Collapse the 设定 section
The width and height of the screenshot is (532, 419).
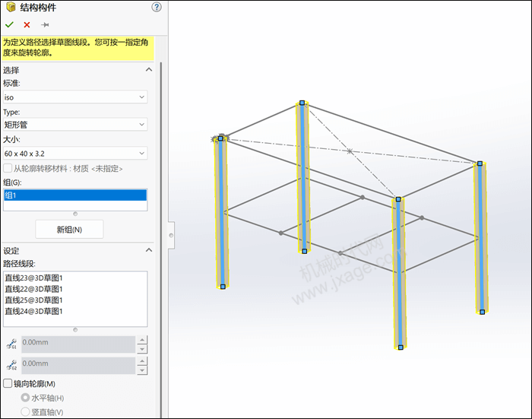tap(149, 250)
